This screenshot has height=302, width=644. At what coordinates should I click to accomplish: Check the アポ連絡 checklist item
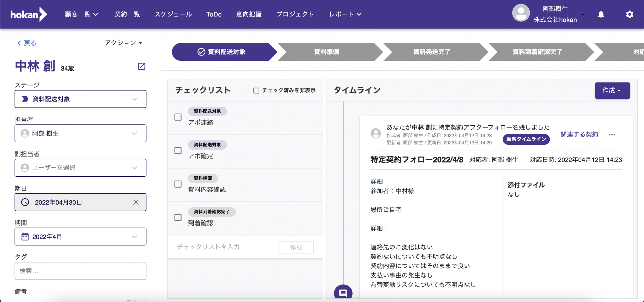point(178,117)
